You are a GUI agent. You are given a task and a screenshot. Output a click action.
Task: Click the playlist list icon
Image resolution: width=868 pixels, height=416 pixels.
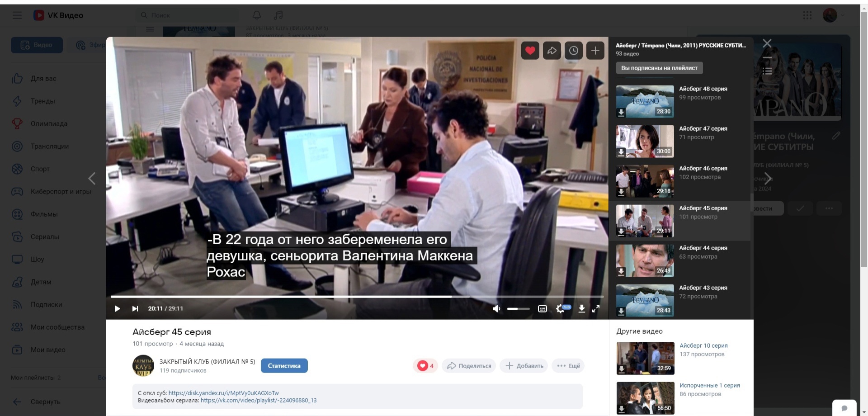pos(767,71)
